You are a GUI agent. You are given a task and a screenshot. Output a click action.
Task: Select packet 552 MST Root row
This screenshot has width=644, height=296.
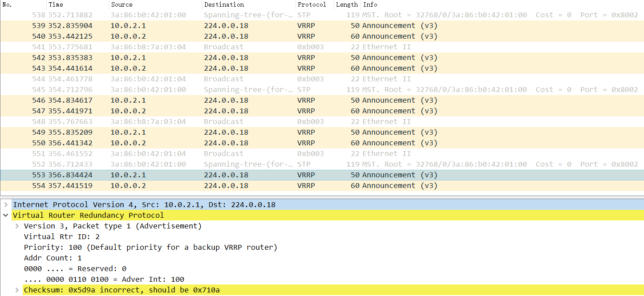322,164
